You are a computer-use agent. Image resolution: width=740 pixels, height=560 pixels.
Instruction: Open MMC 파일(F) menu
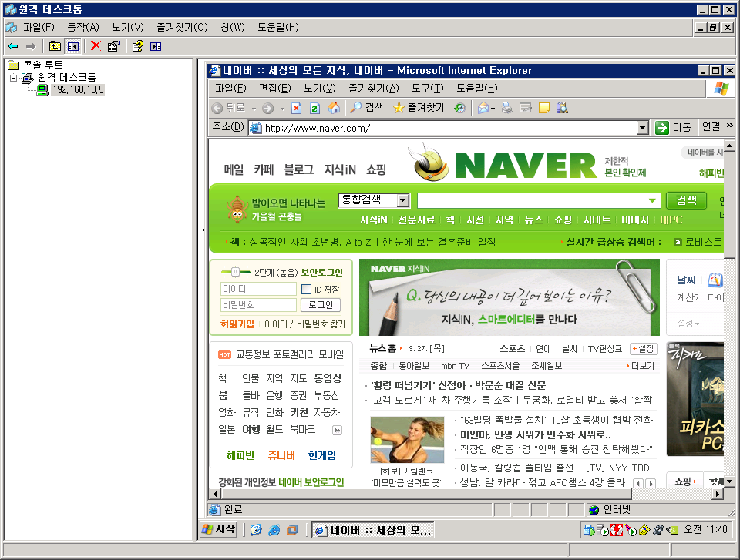39,28
